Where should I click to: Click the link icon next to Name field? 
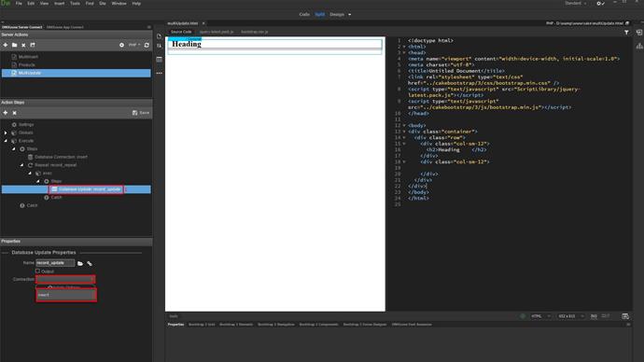point(89,263)
